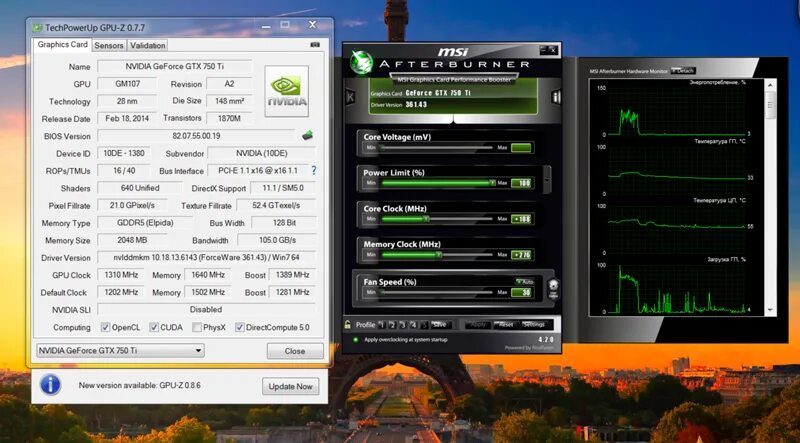Click the hardware monitor Detach button
800x443 pixels.
pyautogui.click(x=683, y=70)
